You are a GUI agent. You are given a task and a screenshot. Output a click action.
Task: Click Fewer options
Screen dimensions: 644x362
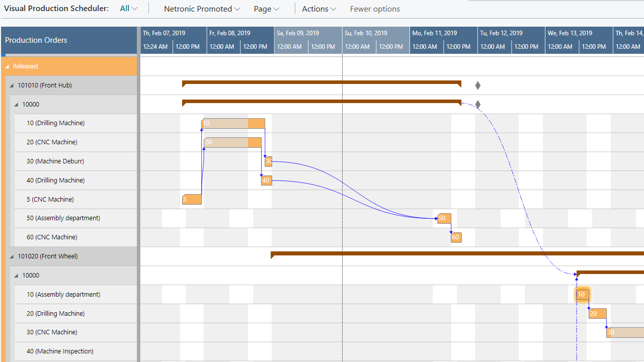[x=375, y=9]
